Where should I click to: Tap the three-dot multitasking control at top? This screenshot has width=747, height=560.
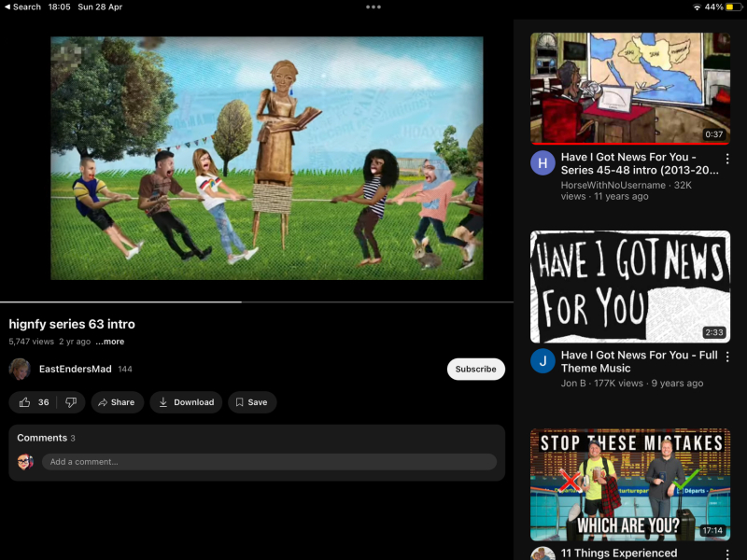pyautogui.click(x=373, y=7)
